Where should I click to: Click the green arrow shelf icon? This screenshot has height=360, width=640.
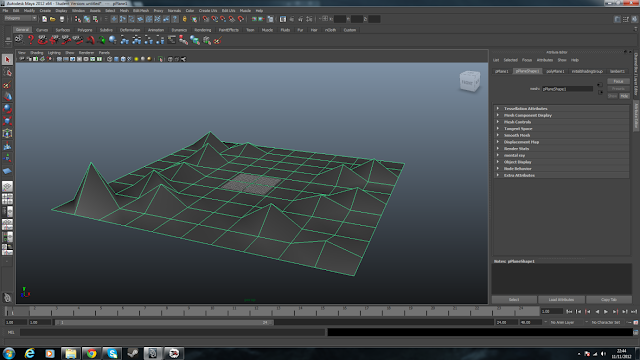tap(101, 40)
